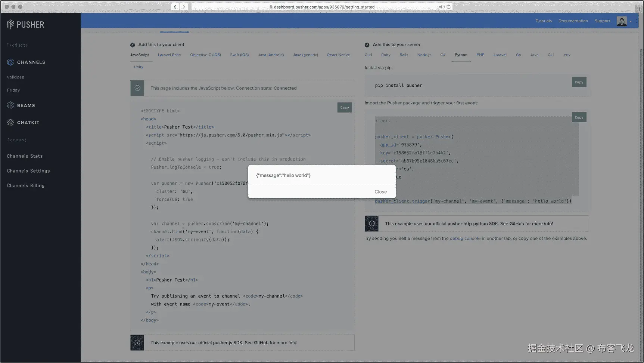
Task: Open Support in top navigation
Action: (602, 21)
